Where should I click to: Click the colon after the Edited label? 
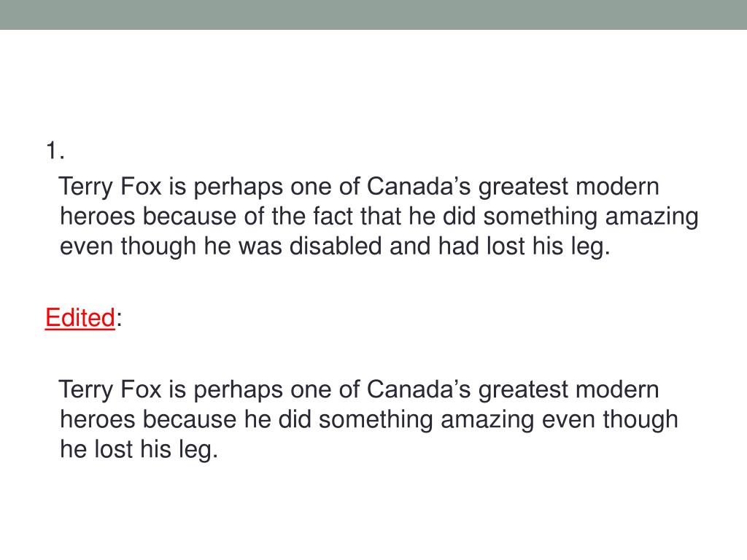119,319
